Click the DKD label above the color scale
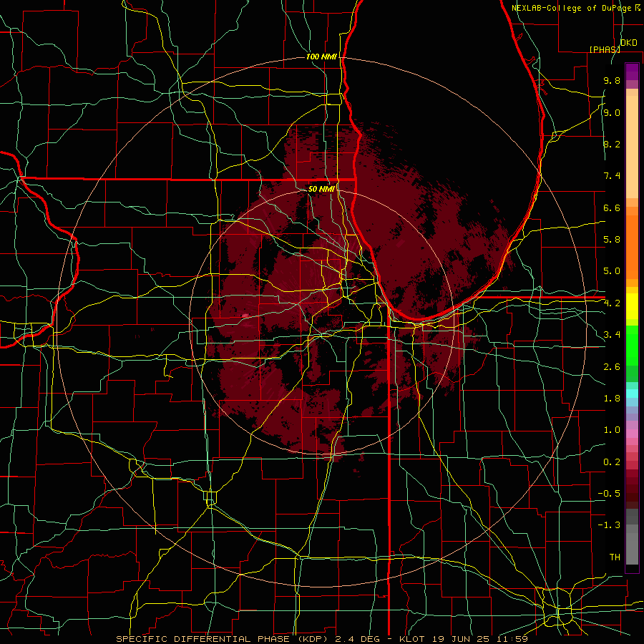Screen dimensions: 644x644 pyautogui.click(x=628, y=43)
